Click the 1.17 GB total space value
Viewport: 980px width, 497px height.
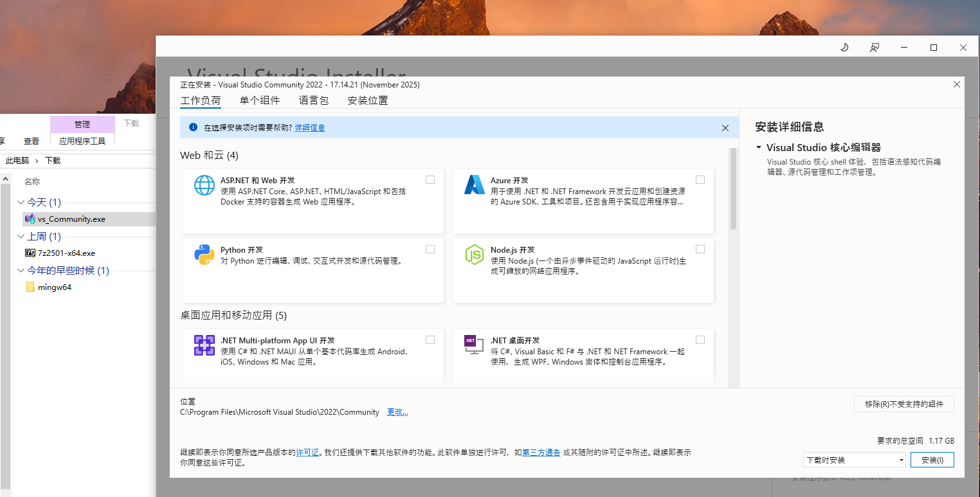941,441
